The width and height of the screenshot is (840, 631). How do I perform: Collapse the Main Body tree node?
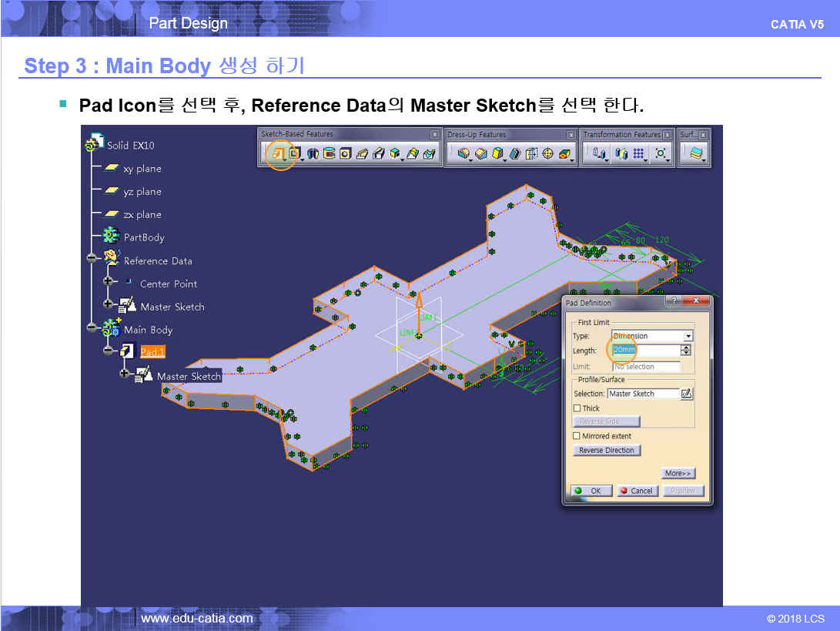(92, 330)
